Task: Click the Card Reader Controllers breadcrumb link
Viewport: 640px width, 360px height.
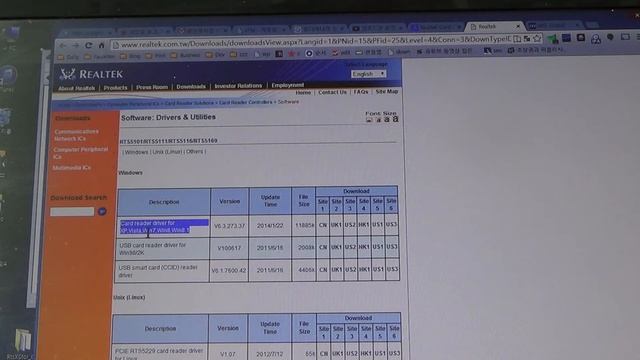Action: click(x=245, y=102)
